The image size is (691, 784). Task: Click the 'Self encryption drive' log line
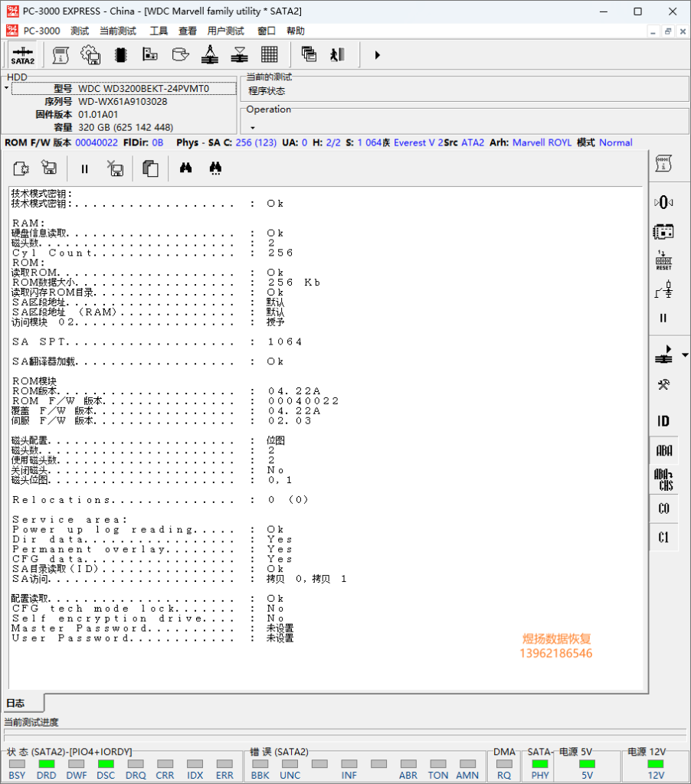(x=148, y=619)
